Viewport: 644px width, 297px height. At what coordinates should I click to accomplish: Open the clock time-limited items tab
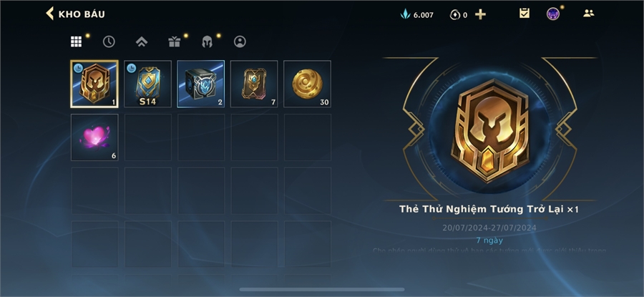109,42
